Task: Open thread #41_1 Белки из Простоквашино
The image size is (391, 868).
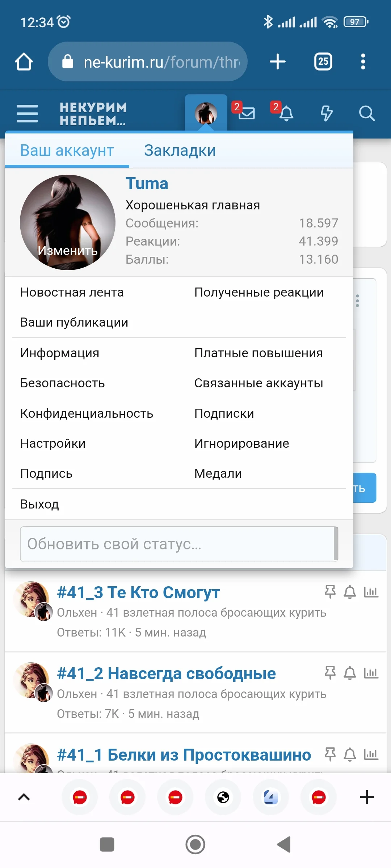Action: pos(184,755)
